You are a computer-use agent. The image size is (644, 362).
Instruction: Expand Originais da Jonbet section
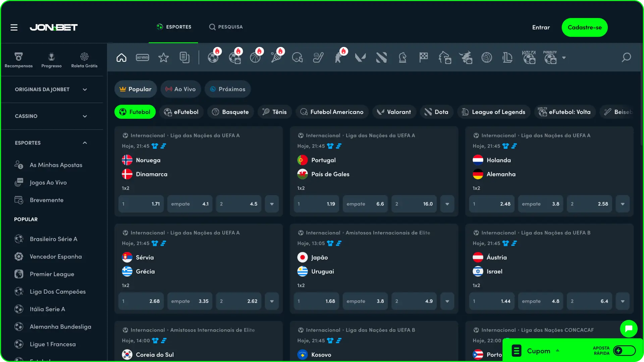[52, 89]
